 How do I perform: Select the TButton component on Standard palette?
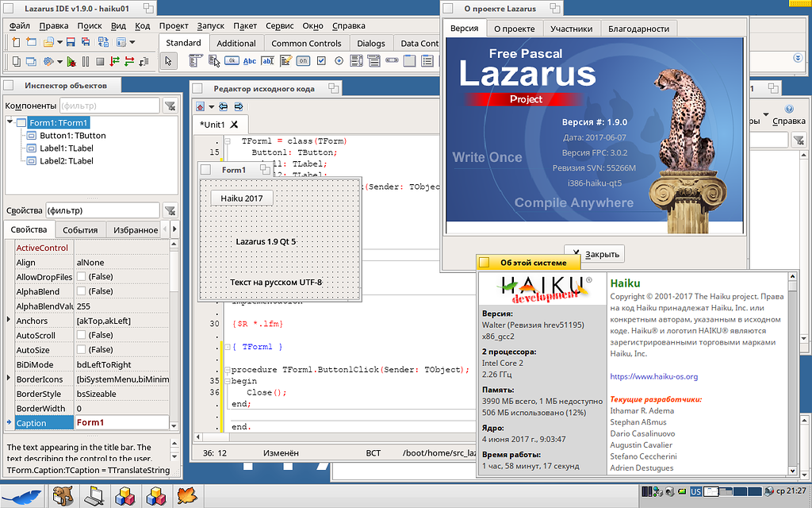pyautogui.click(x=232, y=60)
